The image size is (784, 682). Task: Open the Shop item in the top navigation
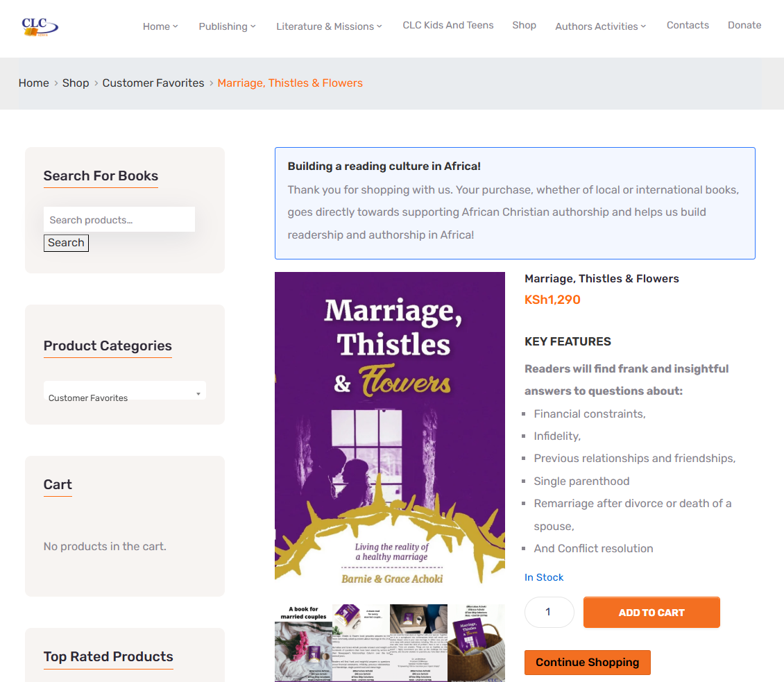pyautogui.click(x=524, y=25)
